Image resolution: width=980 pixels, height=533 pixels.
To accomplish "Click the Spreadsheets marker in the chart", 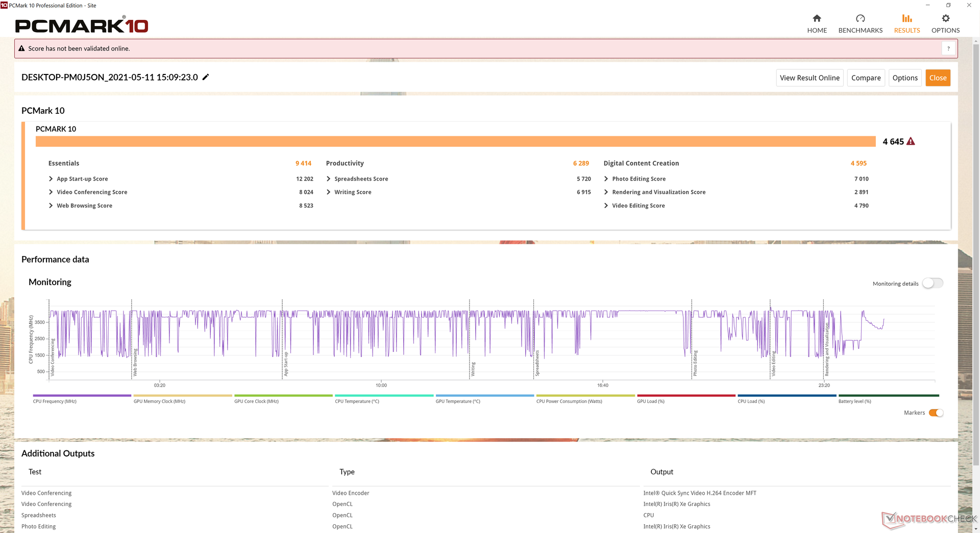I will pos(537,363).
